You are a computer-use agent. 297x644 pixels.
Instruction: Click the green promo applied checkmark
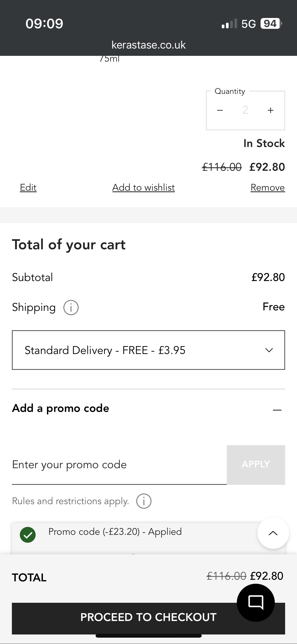(x=28, y=535)
